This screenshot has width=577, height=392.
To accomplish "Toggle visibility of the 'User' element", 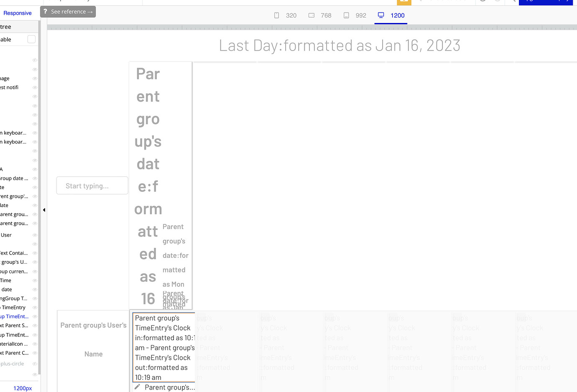I will (35, 234).
